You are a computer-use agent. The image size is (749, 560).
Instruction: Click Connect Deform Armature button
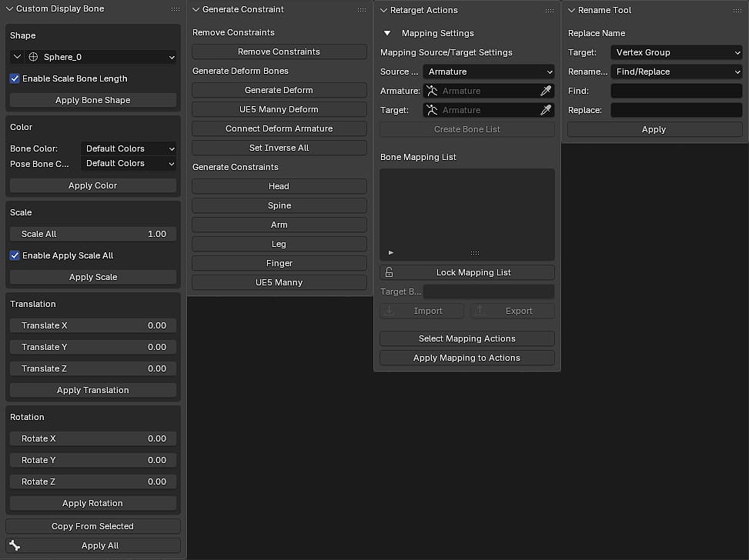279,128
